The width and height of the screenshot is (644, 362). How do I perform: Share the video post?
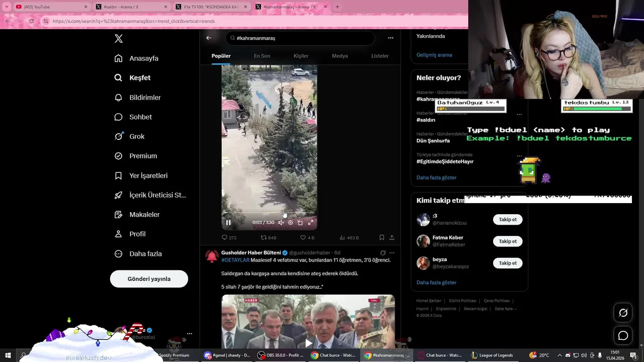pos(392,237)
